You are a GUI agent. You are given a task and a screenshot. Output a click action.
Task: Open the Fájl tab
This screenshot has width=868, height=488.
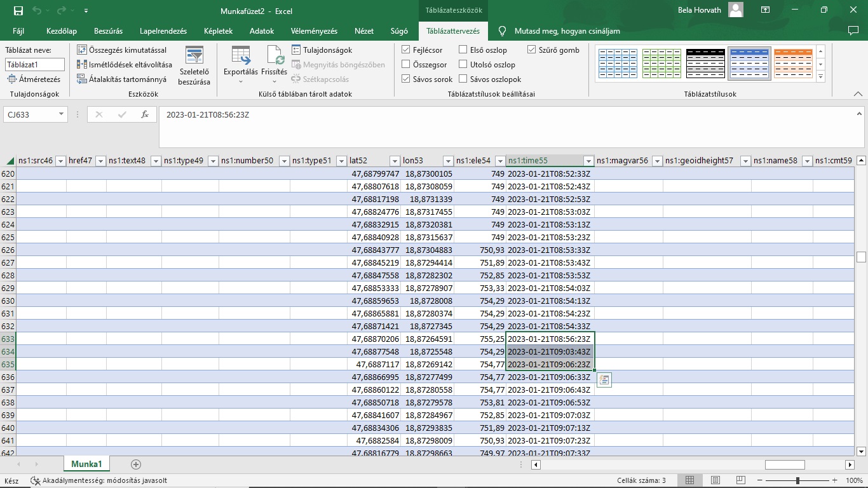click(x=18, y=30)
